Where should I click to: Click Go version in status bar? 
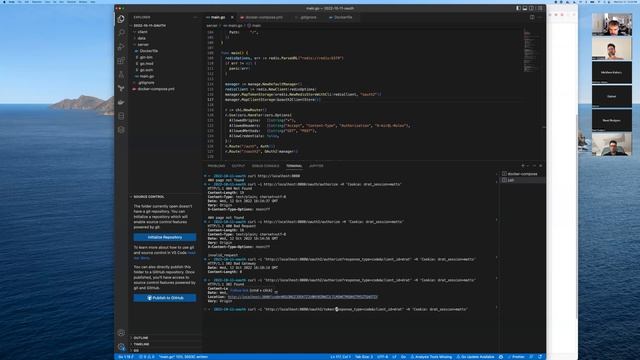125,357
